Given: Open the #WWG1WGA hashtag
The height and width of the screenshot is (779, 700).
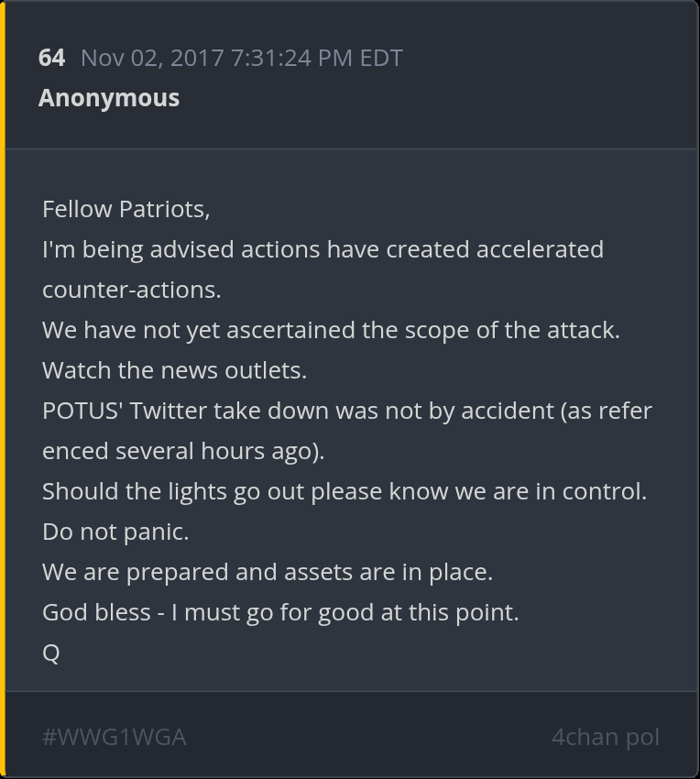Looking at the screenshot, I should tap(115, 737).
